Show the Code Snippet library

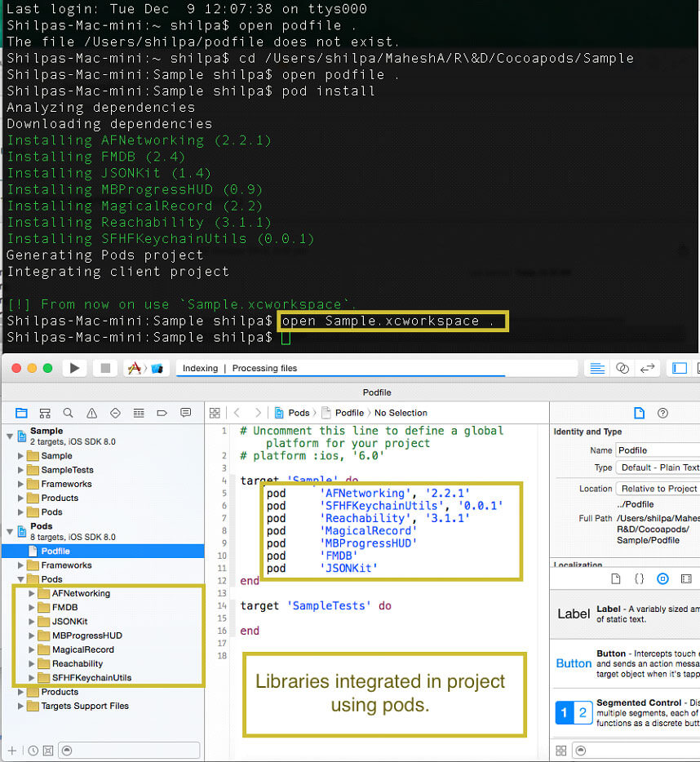tap(640, 578)
